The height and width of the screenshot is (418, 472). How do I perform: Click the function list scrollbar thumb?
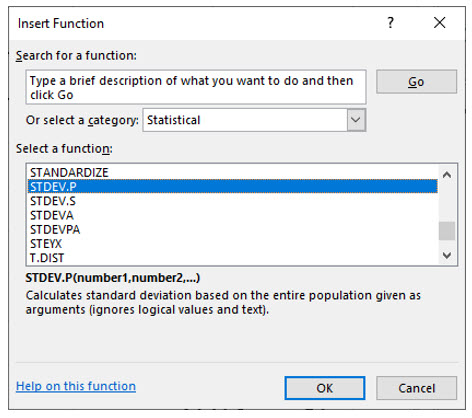point(447,231)
